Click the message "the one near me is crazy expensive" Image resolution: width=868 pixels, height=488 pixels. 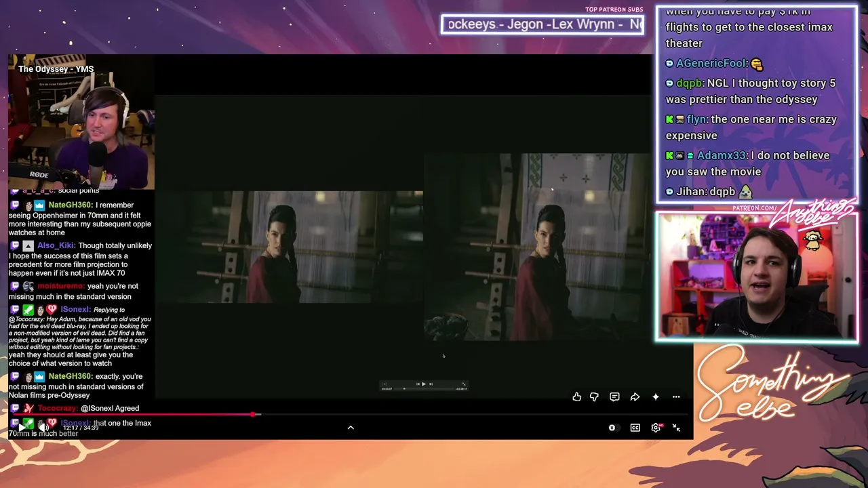(751, 127)
